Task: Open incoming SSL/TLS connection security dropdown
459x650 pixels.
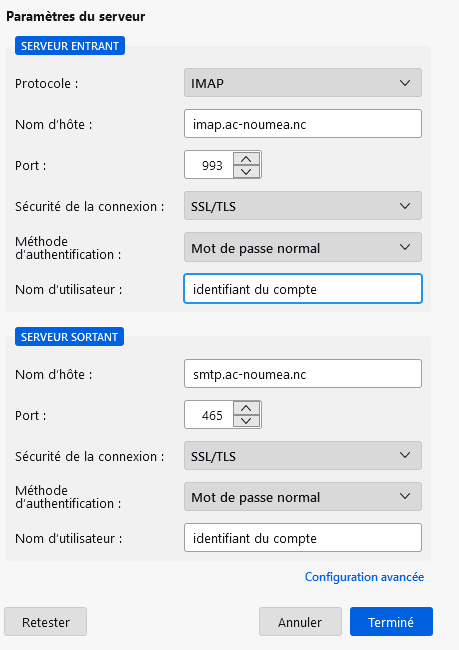Action: (x=303, y=206)
